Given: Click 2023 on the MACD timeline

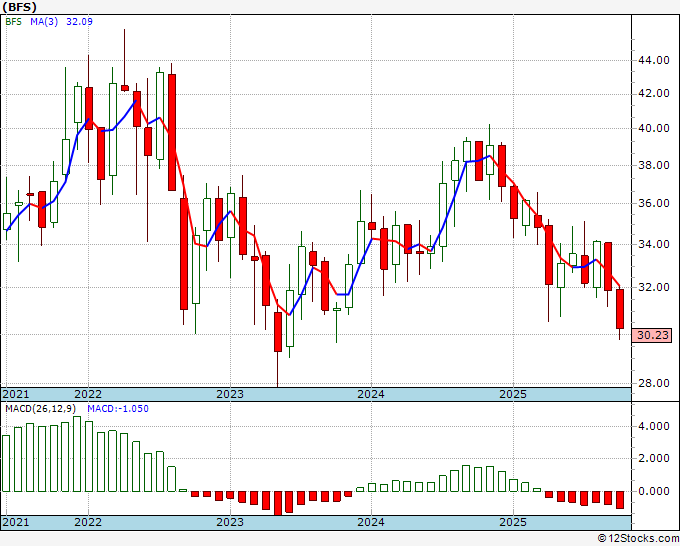Looking at the screenshot, I should [230, 522].
